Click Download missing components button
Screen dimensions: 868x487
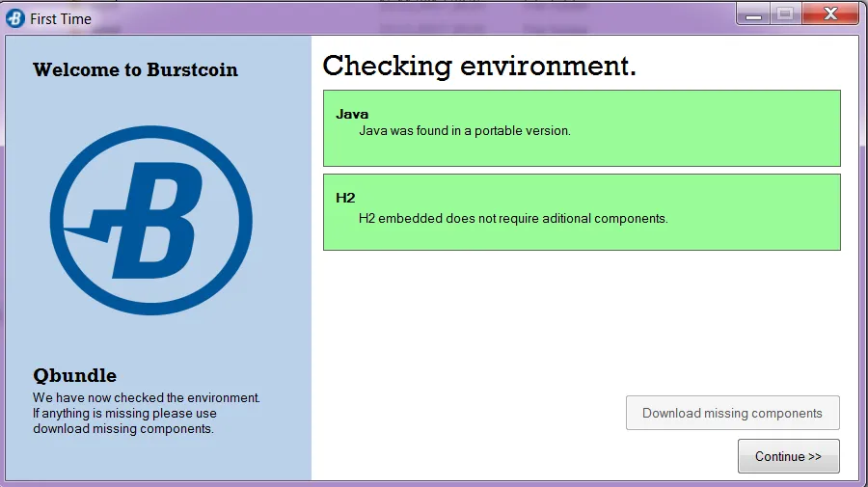(732, 413)
